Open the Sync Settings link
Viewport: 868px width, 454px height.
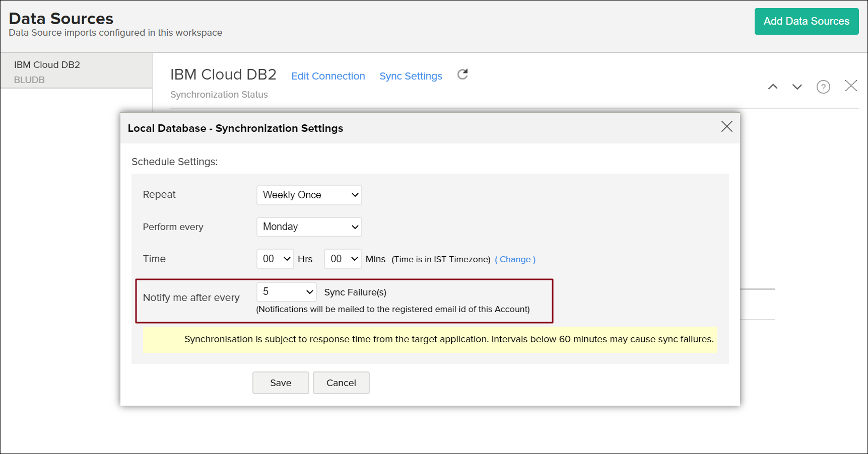[x=411, y=76]
